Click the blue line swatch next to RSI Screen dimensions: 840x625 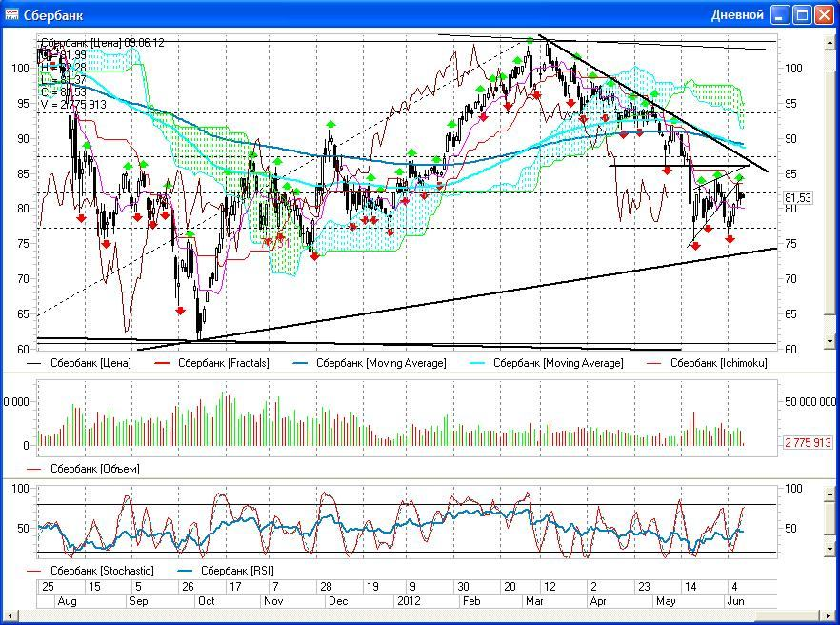pyautogui.click(x=185, y=571)
